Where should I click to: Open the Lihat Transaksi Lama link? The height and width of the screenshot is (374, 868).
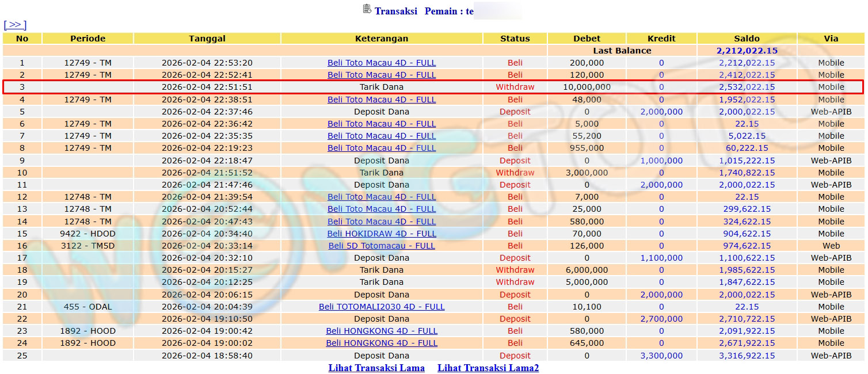tap(376, 368)
